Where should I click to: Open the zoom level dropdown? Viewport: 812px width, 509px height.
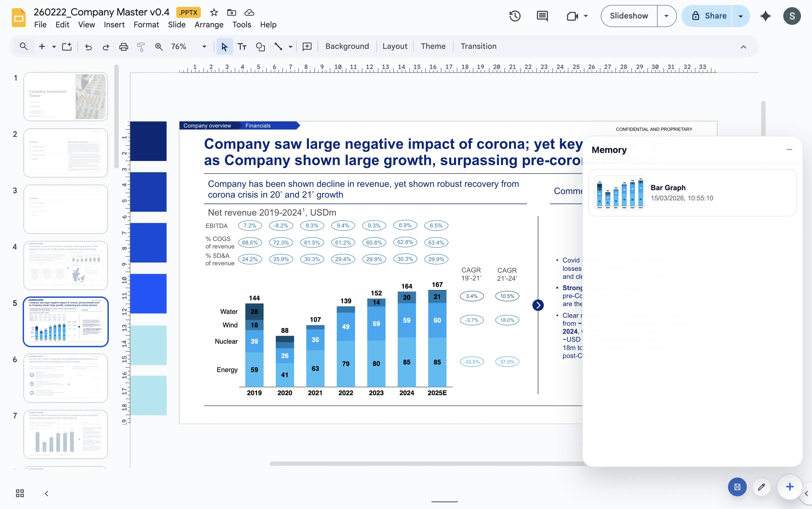click(204, 46)
